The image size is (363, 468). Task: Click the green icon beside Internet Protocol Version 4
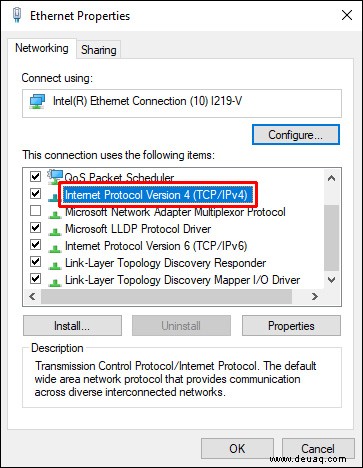tap(54, 197)
